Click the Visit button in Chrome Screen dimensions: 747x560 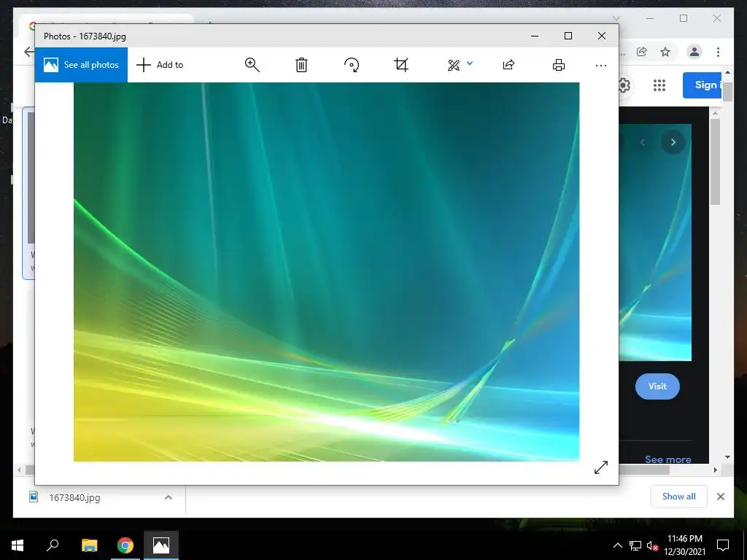657,386
